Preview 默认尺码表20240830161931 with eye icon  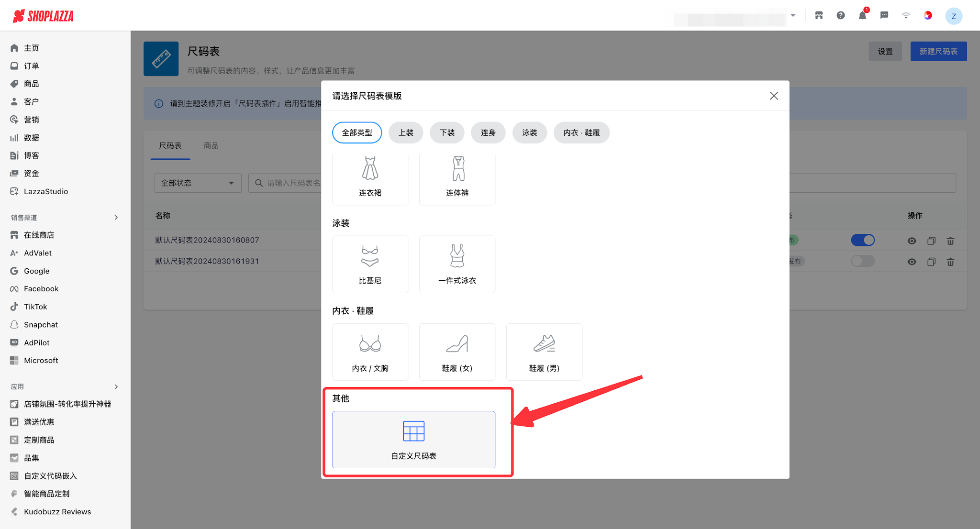point(912,262)
